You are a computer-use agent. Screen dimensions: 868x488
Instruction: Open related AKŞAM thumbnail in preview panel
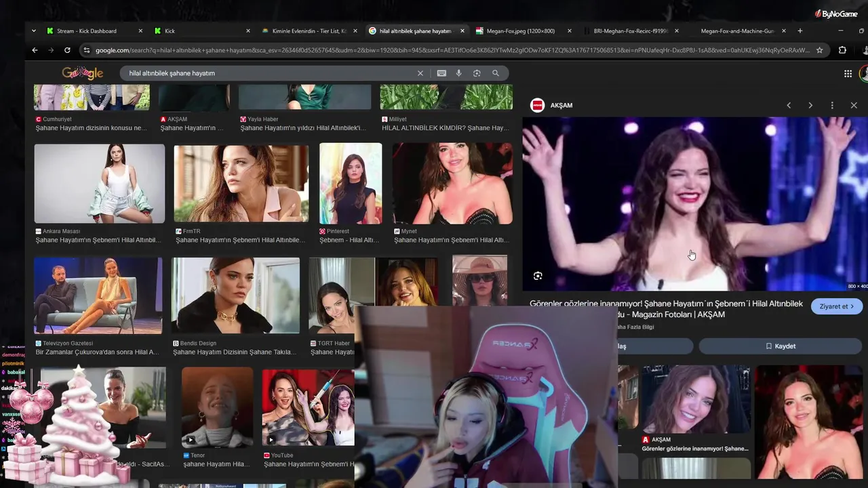point(696,399)
